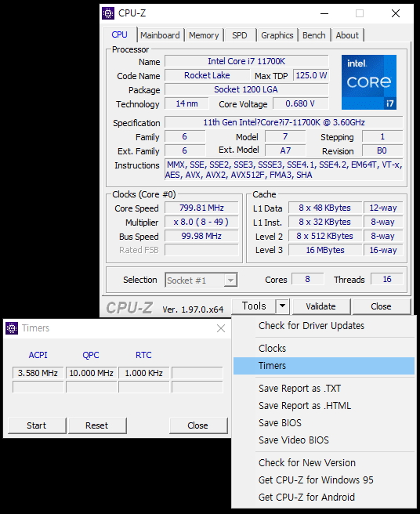Click Start in the Timers window

coord(37,425)
